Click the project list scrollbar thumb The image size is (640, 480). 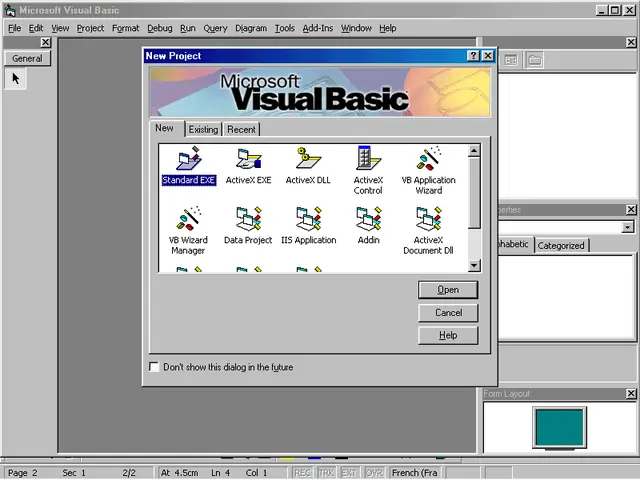coord(473,193)
